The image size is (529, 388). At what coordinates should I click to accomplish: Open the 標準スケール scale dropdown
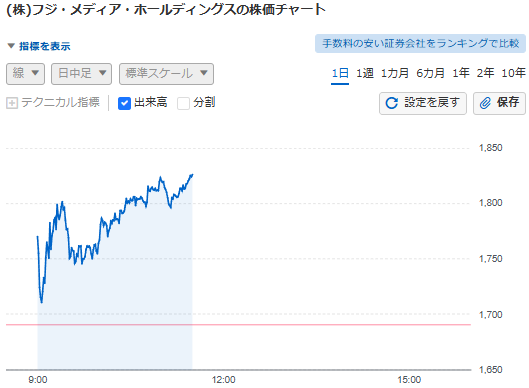166,74
